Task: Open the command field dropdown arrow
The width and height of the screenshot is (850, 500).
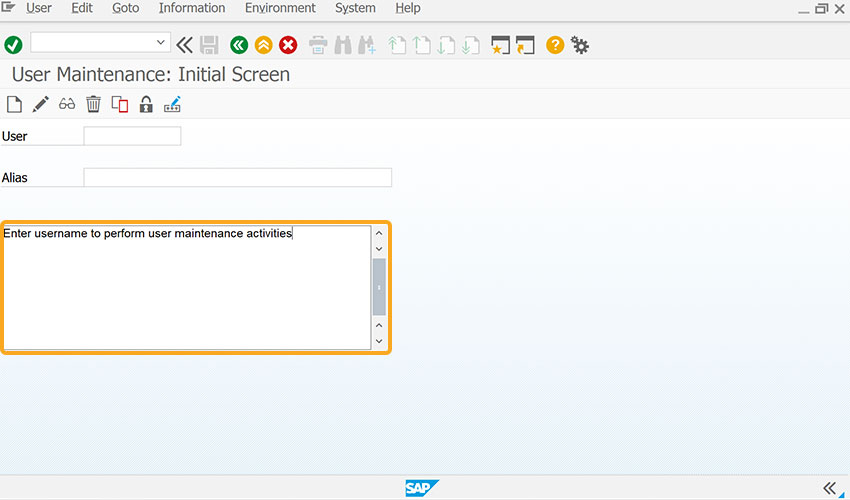Action: [160, 42]
